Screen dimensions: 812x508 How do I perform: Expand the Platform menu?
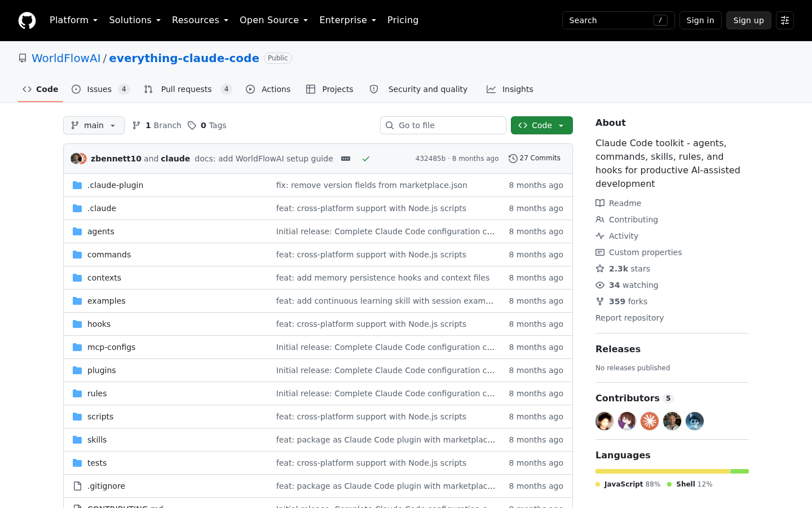click(x=74, y=20)
